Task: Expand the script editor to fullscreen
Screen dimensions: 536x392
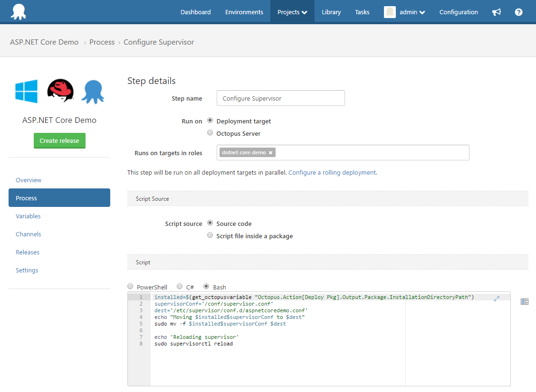Action: coord(497,299)
